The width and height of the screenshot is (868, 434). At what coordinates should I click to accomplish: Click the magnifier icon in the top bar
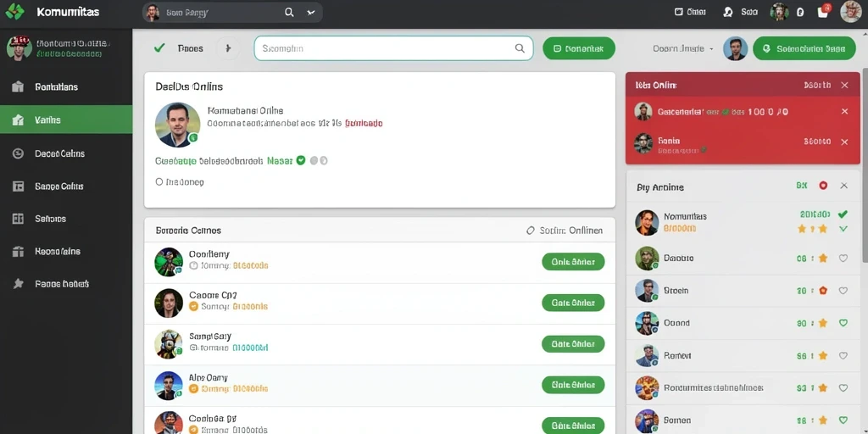coord(289,12)
